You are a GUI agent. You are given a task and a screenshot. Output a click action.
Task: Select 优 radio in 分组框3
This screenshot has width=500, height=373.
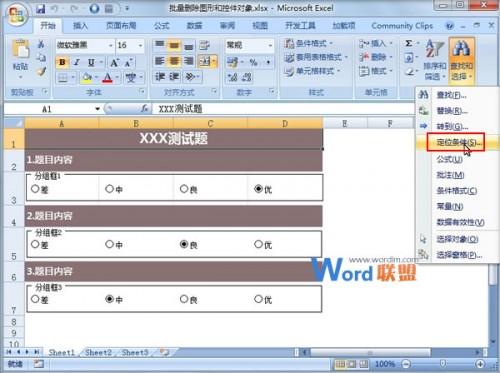point(258,299)
